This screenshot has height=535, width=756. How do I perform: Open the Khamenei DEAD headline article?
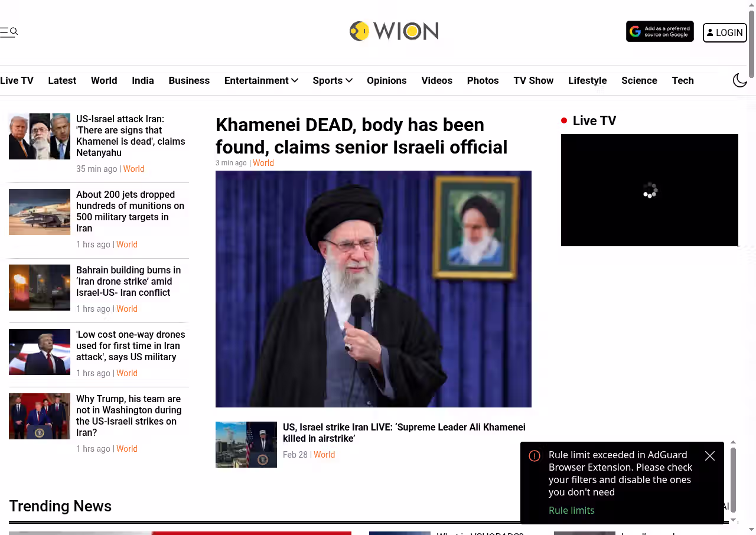[x=361, y=136]
